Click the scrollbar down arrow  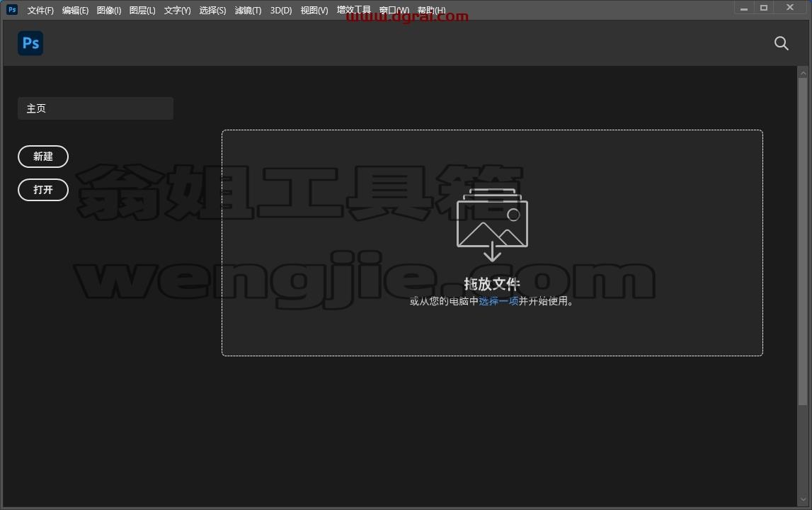pos(803,500)
